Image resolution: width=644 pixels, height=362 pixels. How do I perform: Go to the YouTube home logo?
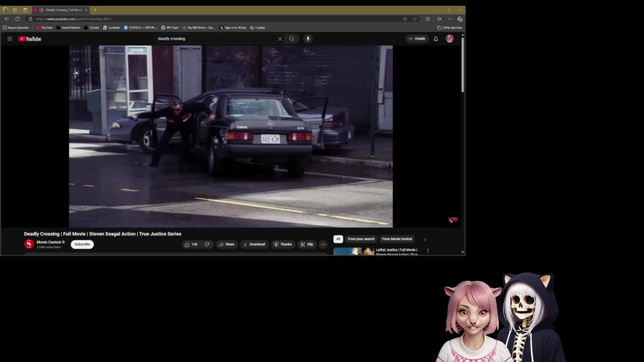pyautogui.click(x=30, y=39)
